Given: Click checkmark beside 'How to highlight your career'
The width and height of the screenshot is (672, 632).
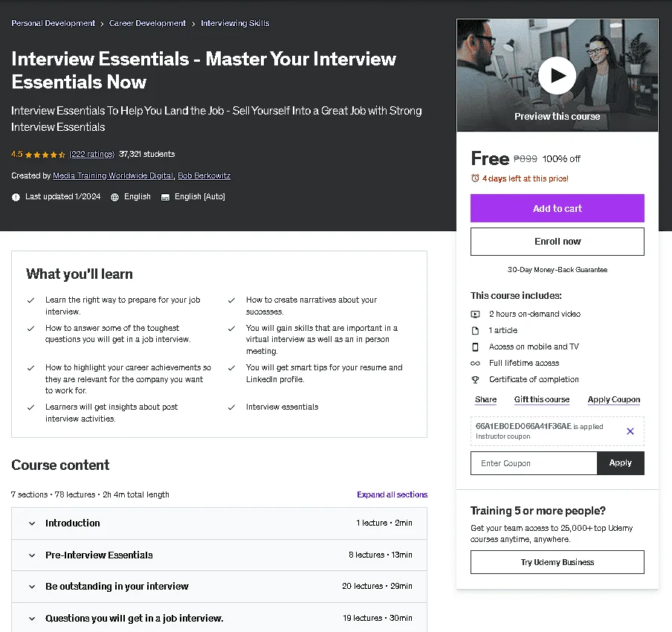Looking at the screenshot, I should [x=31, y=368].
